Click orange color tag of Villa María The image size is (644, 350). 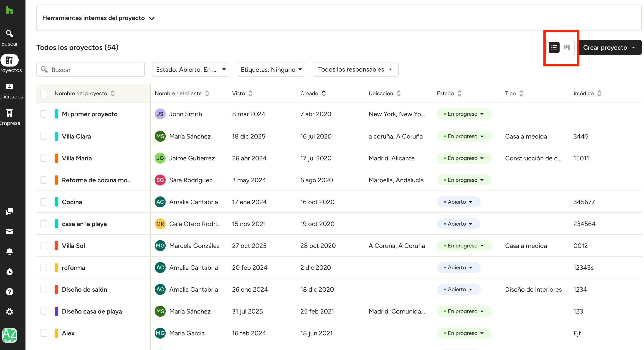pos(56,158)
